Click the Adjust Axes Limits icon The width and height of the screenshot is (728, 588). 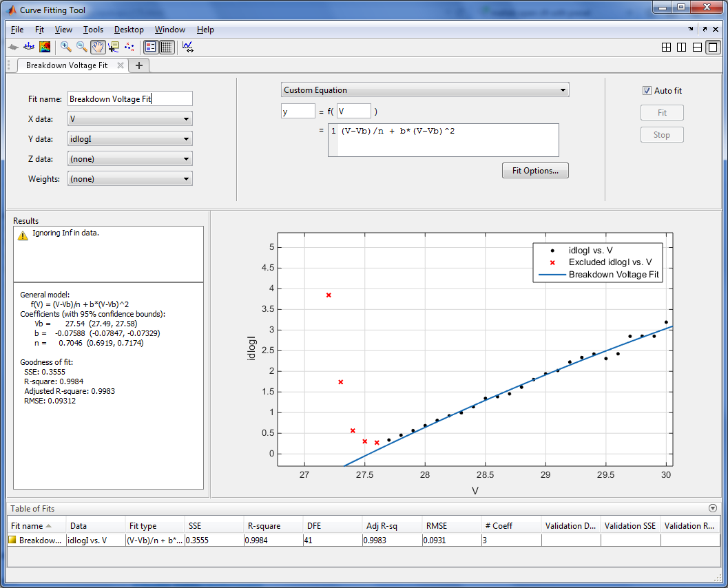click(x=187, y=47)
